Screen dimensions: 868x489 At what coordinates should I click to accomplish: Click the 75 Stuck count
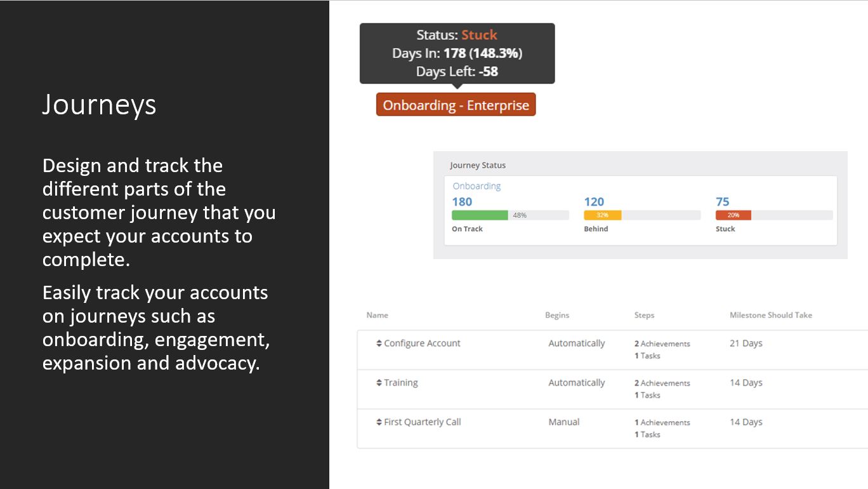click(x=723, y=201)
